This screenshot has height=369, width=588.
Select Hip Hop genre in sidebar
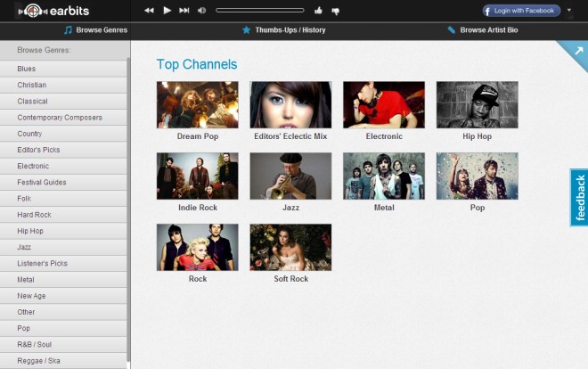click(63, 231)
